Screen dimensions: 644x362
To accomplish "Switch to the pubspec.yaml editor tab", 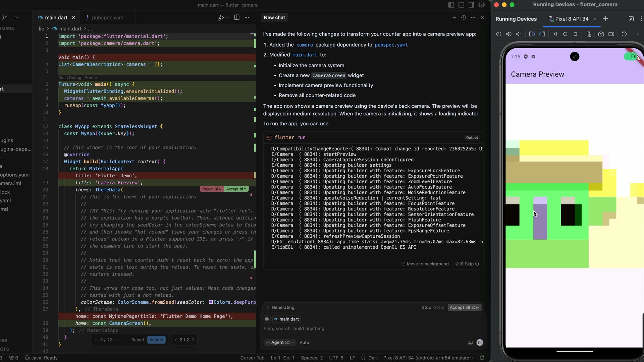I will 108,17.
